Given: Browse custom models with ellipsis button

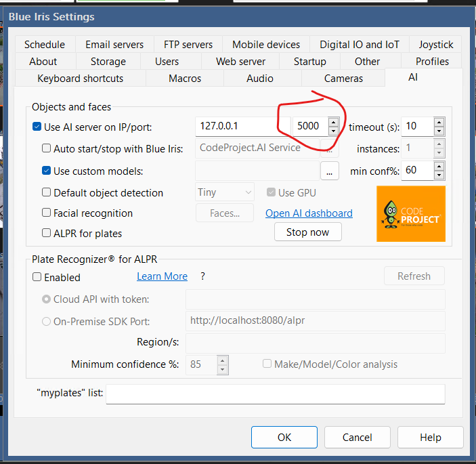Looking at the screenshot, I should coord(329,171).
